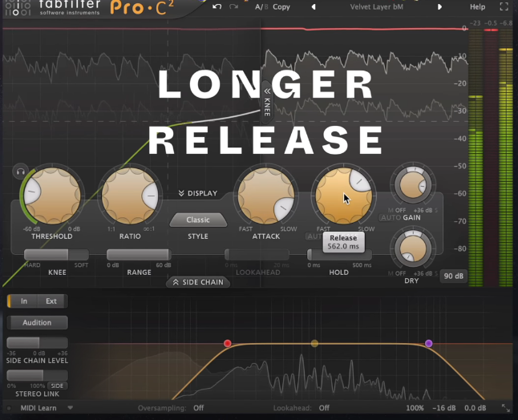Click the undo arrow icon
The height and width of the screenshot is (420, 518).
click(217, 6)
